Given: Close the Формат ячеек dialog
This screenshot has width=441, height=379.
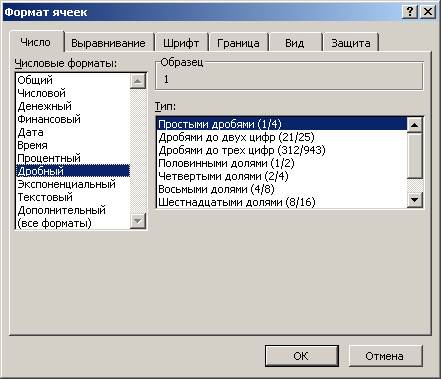Looking at the screenshot, I should click(428, 12).
